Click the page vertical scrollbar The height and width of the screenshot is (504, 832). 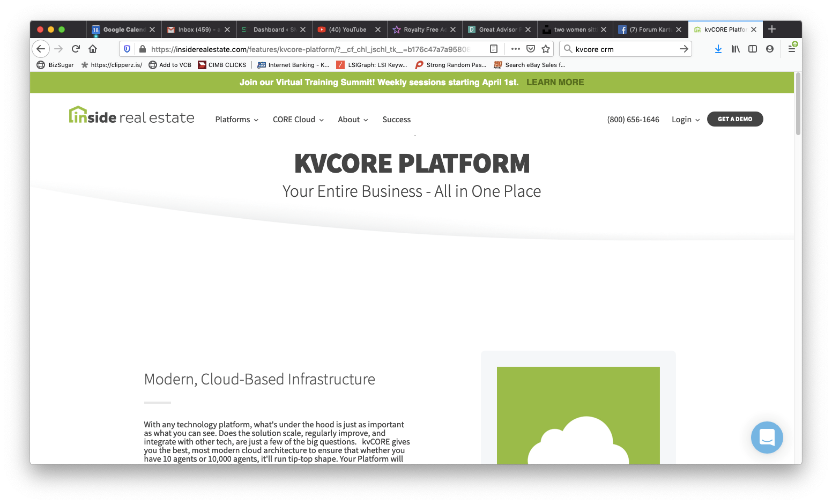tap(798, 103)
